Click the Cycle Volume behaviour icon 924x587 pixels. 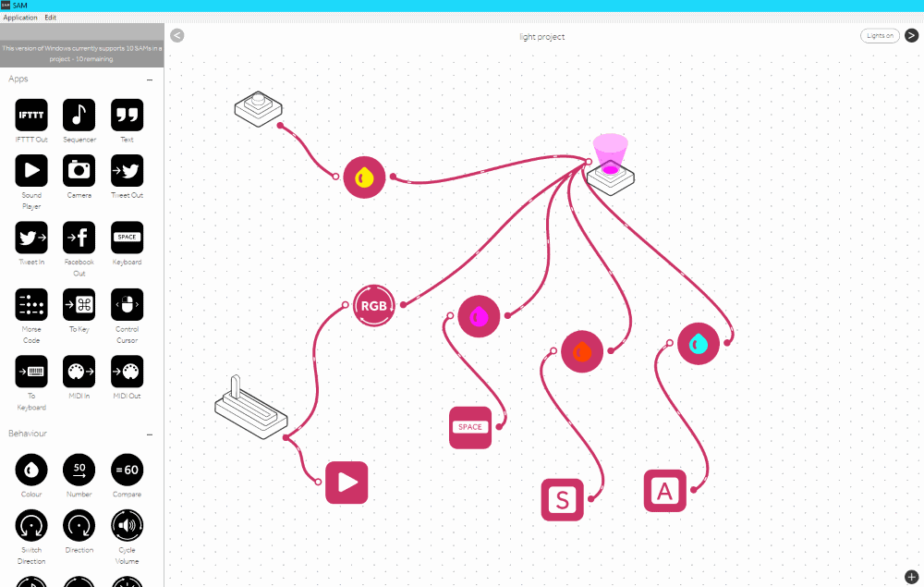coord(127,526)
